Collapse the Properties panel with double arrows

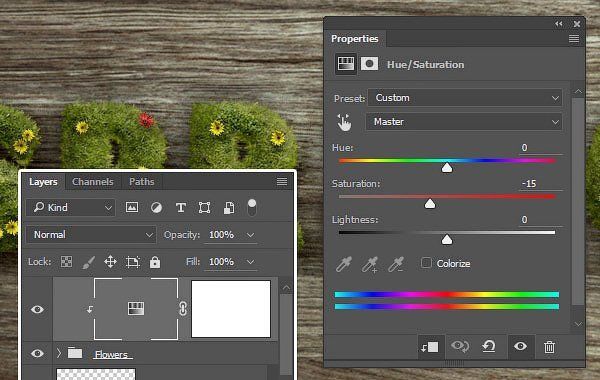pyautogui.click(x=559, y=24)
